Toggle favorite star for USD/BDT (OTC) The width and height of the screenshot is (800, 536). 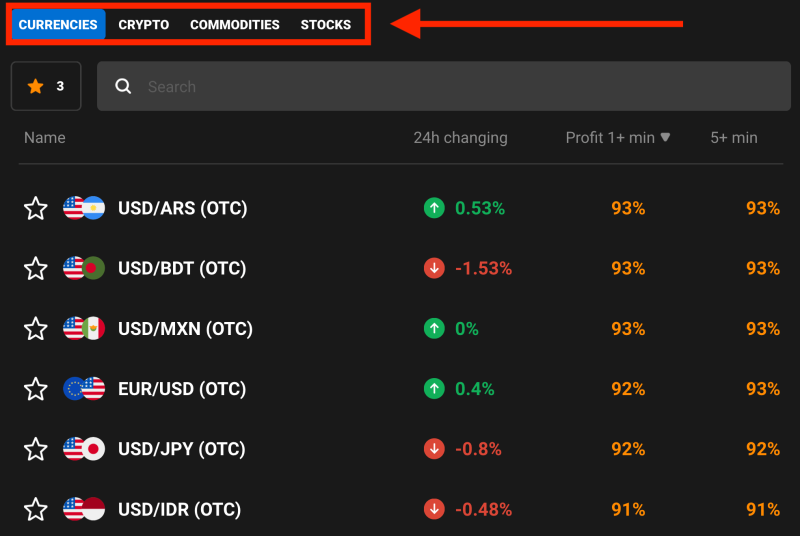36,268
